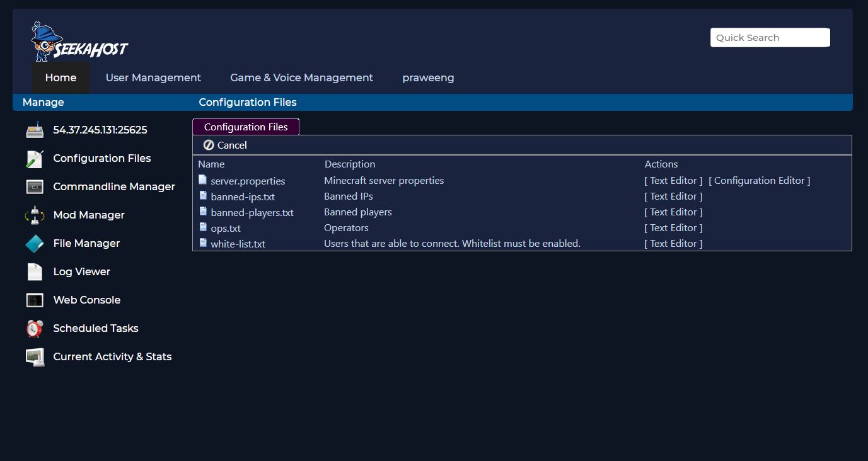Click the Configuration Files sidebar icon
The width and height of the screenshot is (868, 461).
point(35,159)
